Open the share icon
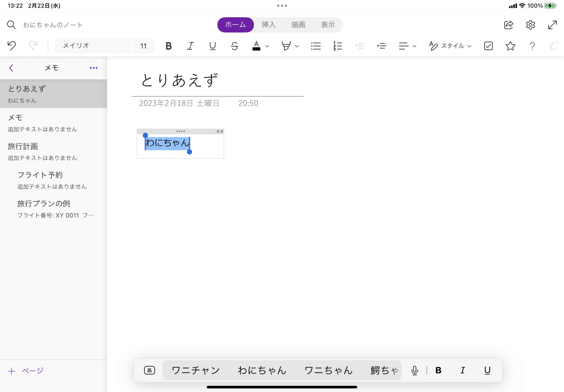Image resolution: width=564 pixels, height=392 pixels. pos(509,25)
